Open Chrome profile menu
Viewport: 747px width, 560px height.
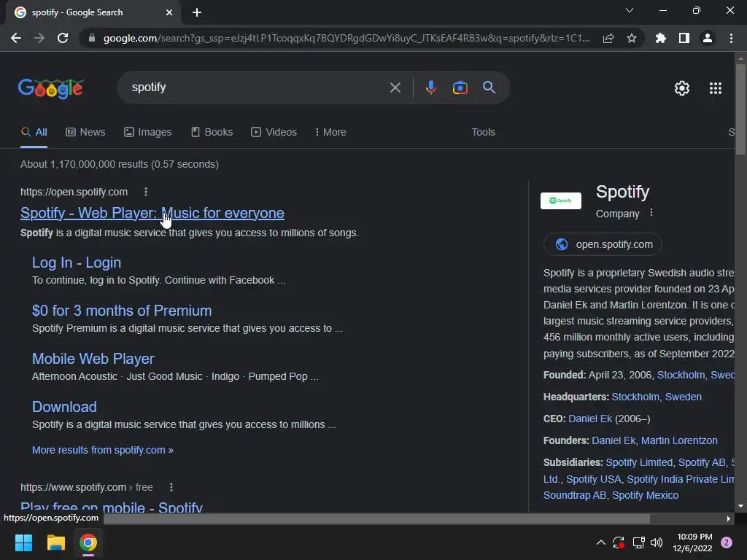[708, 38]
